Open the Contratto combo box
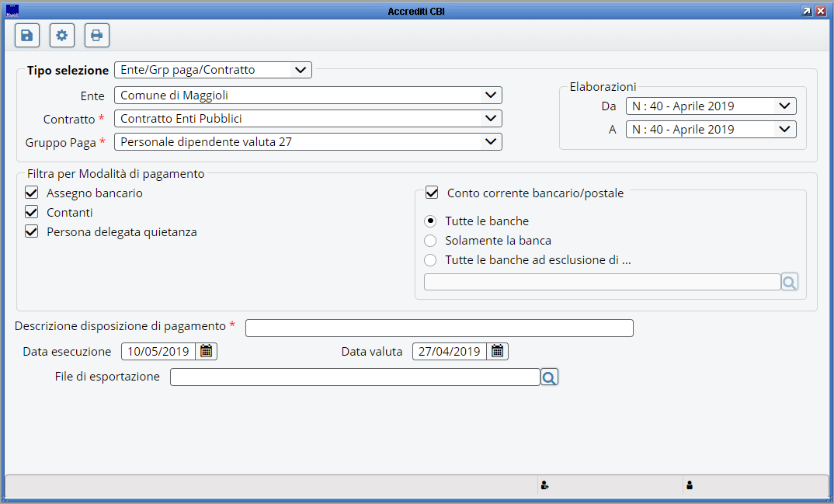834x504 pixels. pos(308,119)
